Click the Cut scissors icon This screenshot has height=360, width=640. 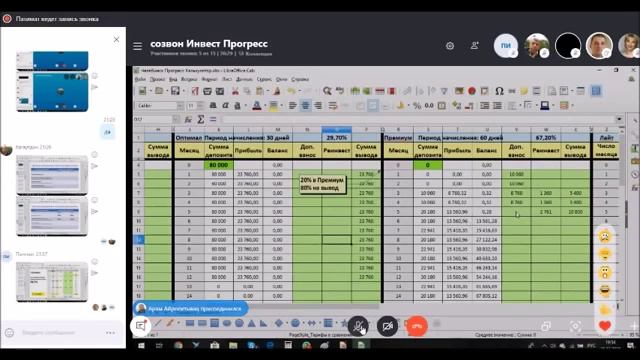[236, 91]
